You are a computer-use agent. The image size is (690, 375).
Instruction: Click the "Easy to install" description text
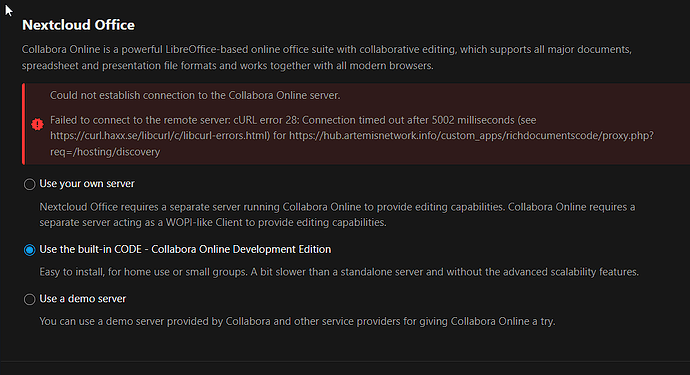tap(339, 272)
